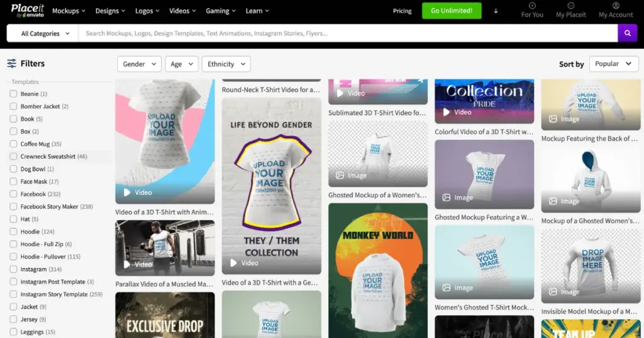Click image icon on Mockup Featuring the Back card

point(553,119)
